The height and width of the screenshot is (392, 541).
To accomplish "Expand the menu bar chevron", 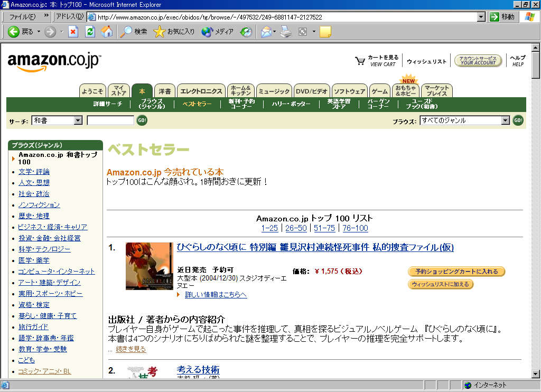I will point(46,16).
